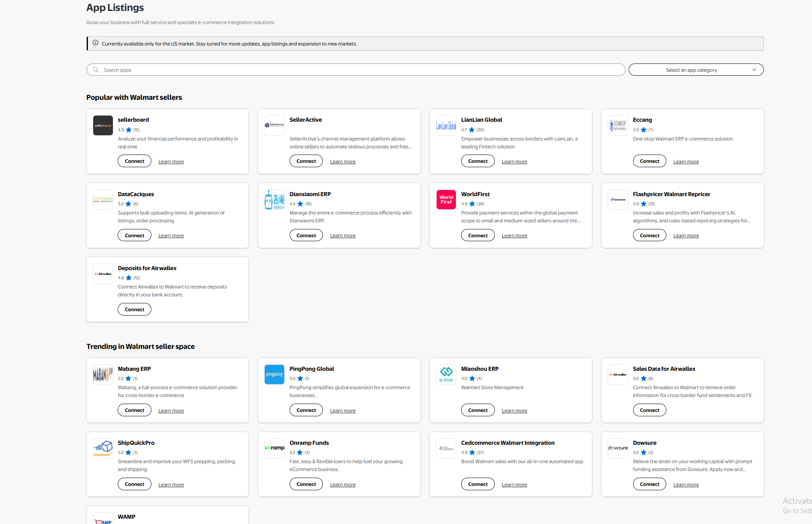Open Learn more for Flashpricer Walmart Repricer
Viewport: 812px width, 524px height.
686,236
